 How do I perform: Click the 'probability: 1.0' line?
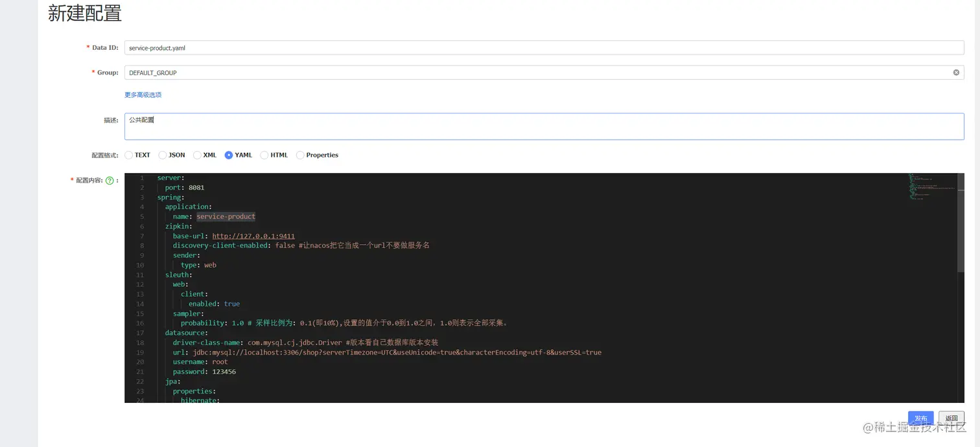tap(344, 323)
